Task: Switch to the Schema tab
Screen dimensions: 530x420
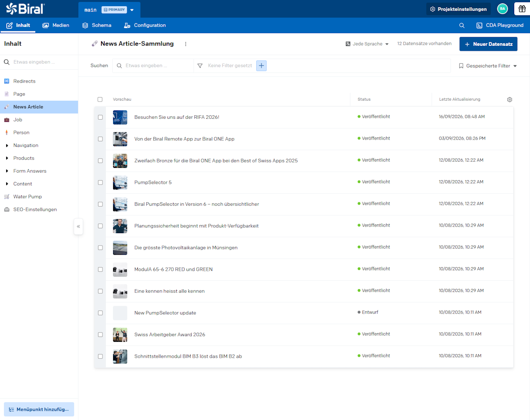Action: tap(97, 26)
